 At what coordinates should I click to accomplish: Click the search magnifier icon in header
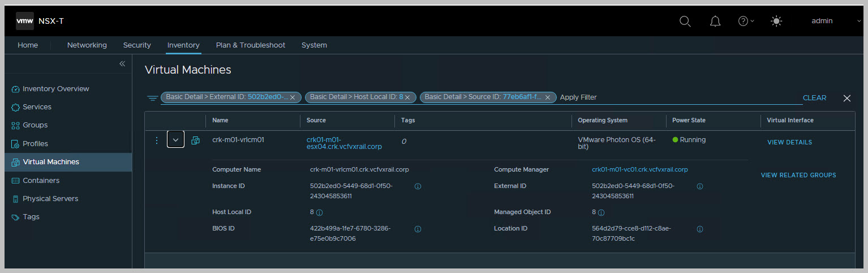pyautogui.click(x=685, y=21)
